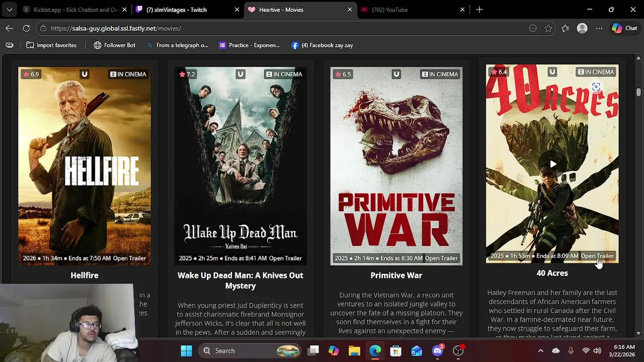
Task: Open OBS Studio from the taskbar
Action: [x=458, y=350]
